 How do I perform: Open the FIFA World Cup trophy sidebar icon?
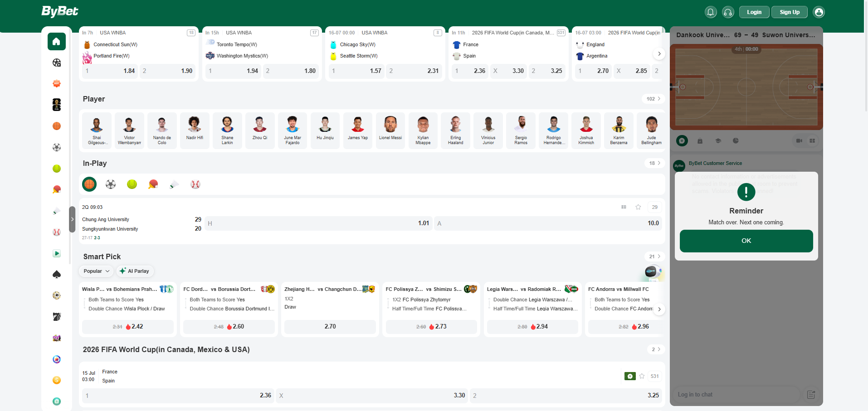pos(57,105)
